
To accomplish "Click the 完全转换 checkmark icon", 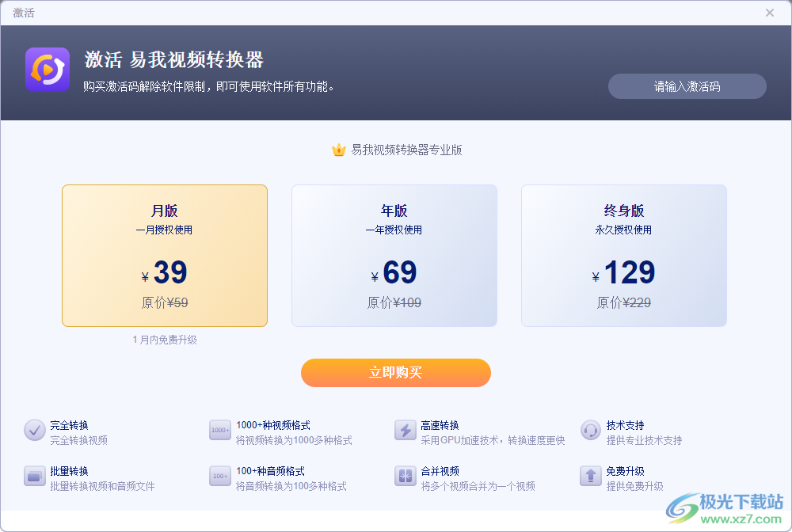I will [35, 430].
